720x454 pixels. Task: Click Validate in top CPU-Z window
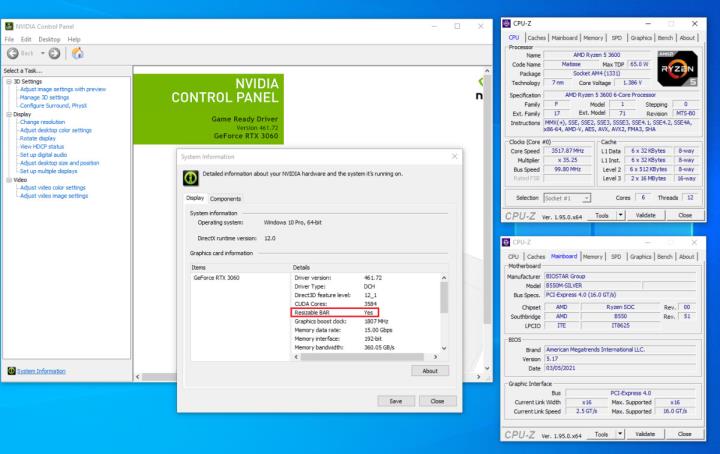click(645, 215)
